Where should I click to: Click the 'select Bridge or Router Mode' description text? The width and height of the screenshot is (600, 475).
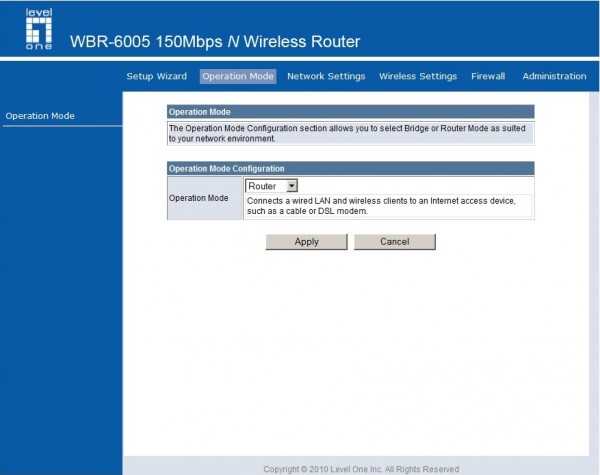pyautogui.click(x=347, y=133)
